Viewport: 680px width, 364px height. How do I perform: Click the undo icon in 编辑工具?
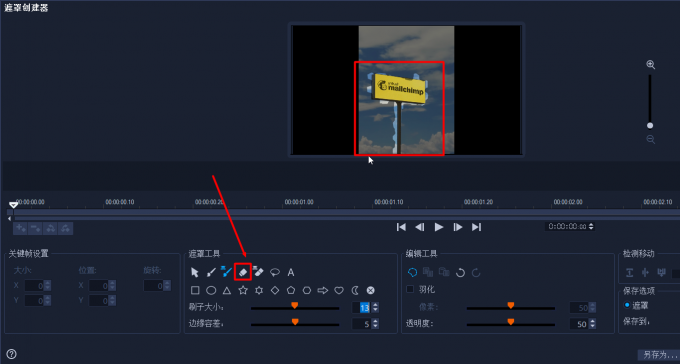pos(460,272)
